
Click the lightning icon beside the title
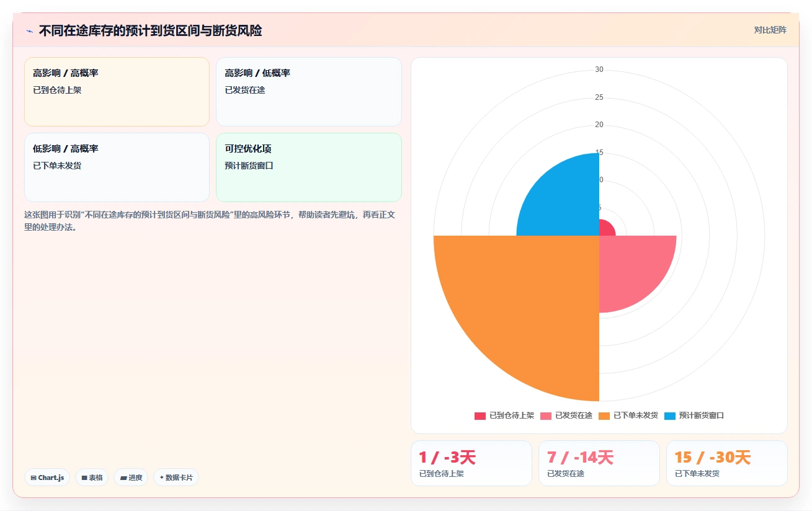coord(29,31)
